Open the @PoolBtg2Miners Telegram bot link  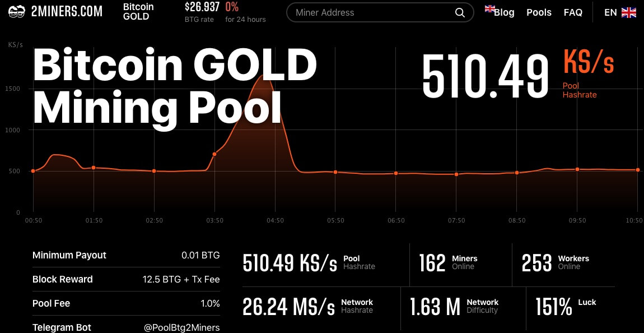(181, 327)
